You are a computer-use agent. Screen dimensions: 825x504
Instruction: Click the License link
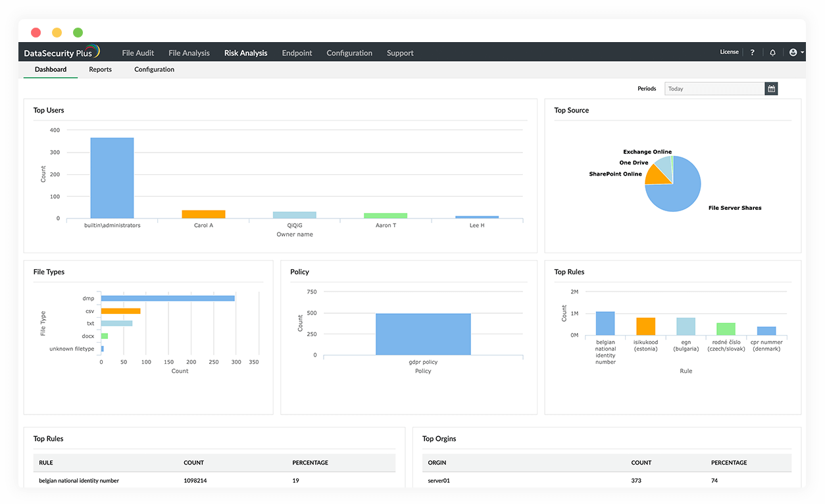tap(729, 51)
